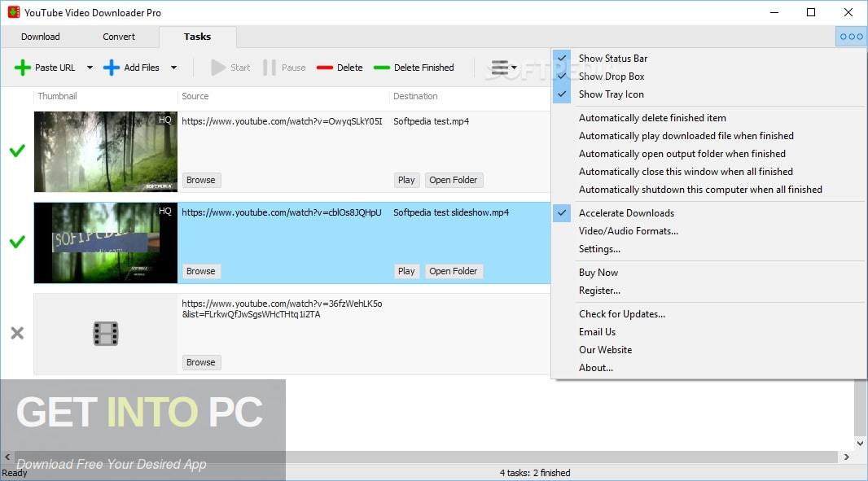Enable Automatically delete finished item
868x481 pixels.
[x=708, y=118]
